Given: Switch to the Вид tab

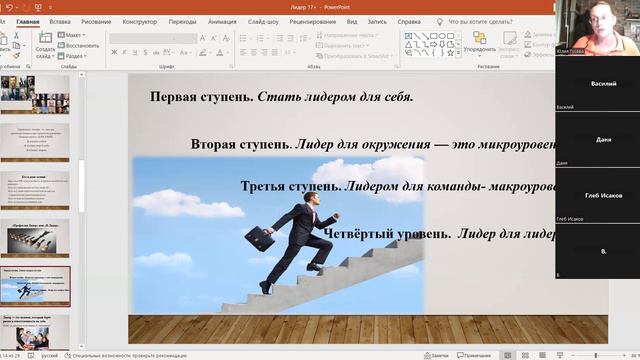Looking at the screenshot, I should [352, 22].
